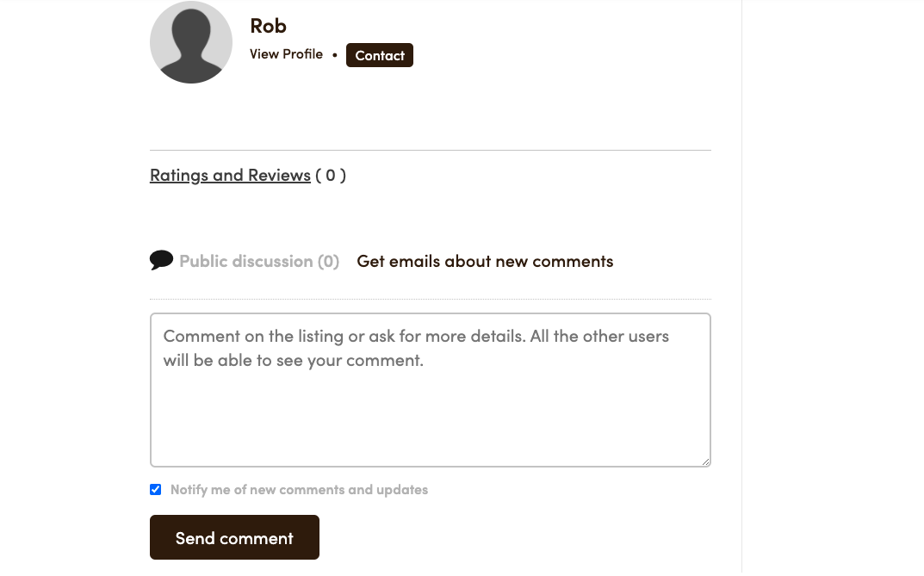Screen dimensions: 924x576
Task: Uncheck the notify me checkbox
Action: (156, 489)
